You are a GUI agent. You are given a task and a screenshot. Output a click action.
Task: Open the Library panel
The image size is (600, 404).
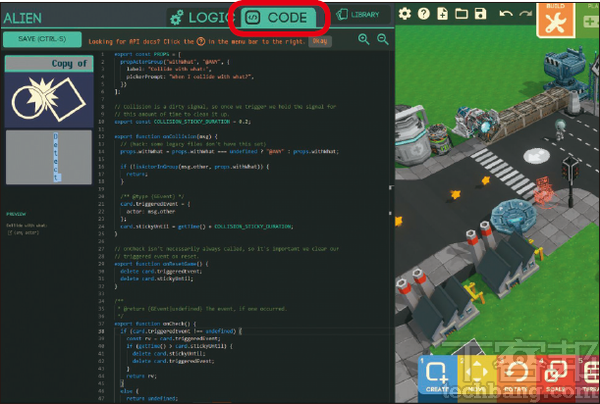point(358,15)
